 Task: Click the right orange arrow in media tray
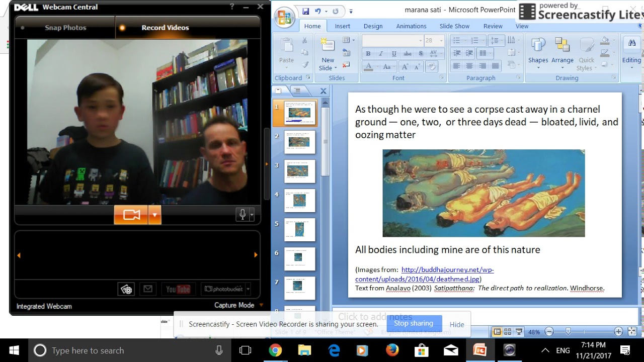click(256, 255)
